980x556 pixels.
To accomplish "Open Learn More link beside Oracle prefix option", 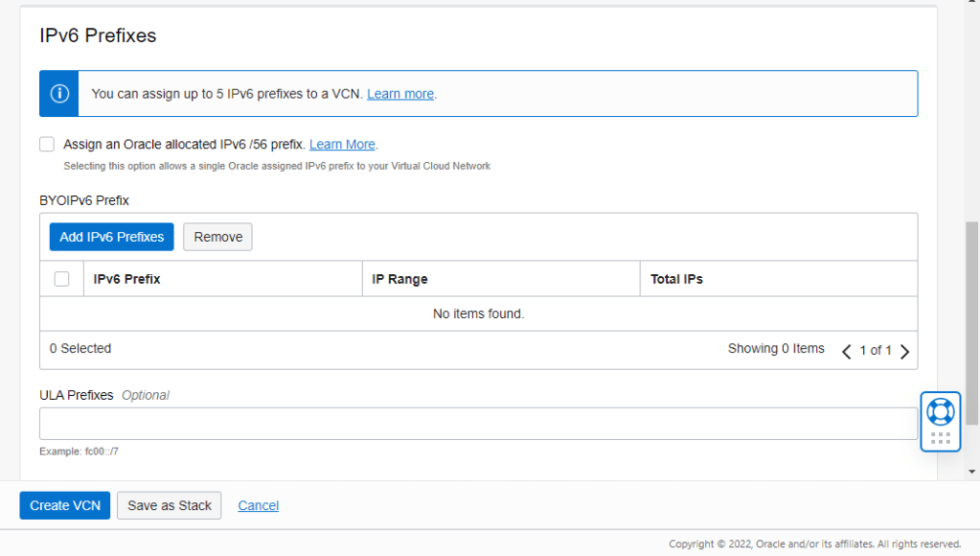I will point(342,145).
